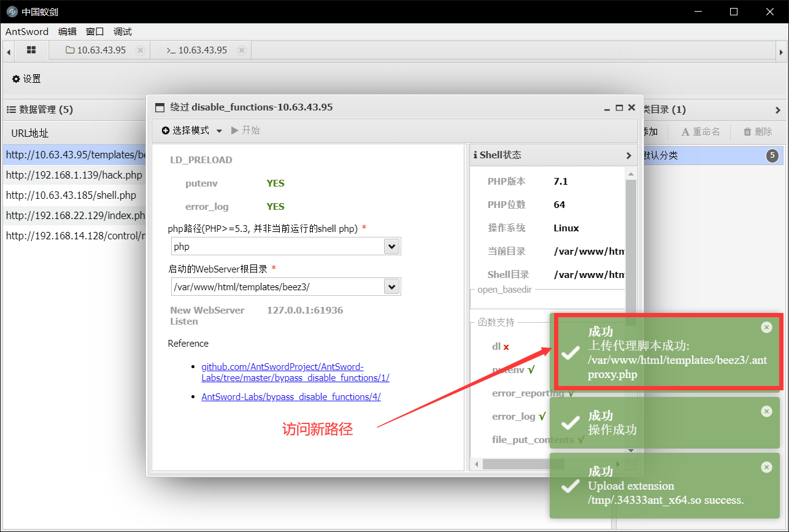789x532 pixels.
Task: Open the AntSword-Labs/bypass_disable_functions/4 link
Action: click(291, 396)
